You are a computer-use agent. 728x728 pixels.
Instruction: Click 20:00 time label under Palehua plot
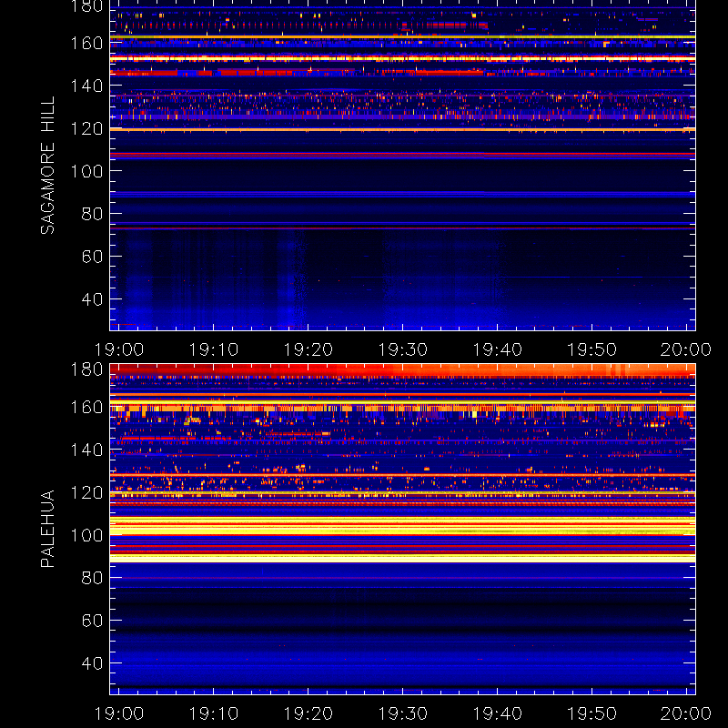click(x=686, y=713)
